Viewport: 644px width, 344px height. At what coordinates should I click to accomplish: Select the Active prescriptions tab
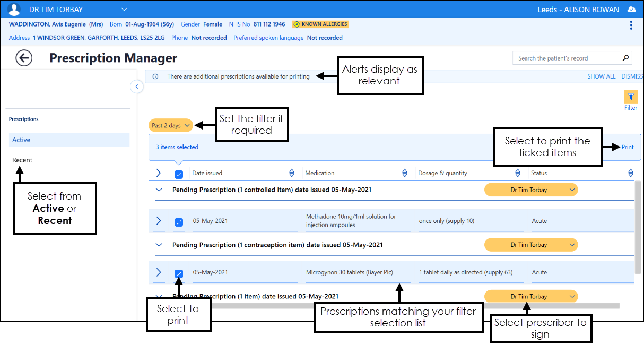[69, 140]
